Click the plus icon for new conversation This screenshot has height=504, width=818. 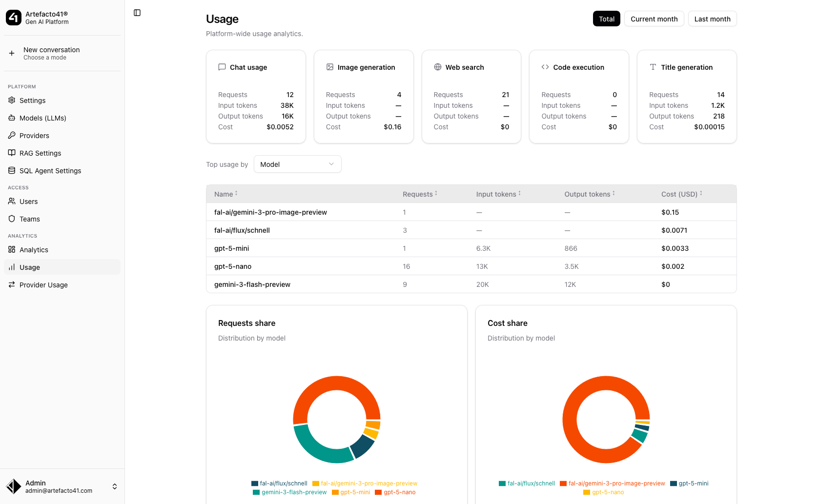[12, 53]
